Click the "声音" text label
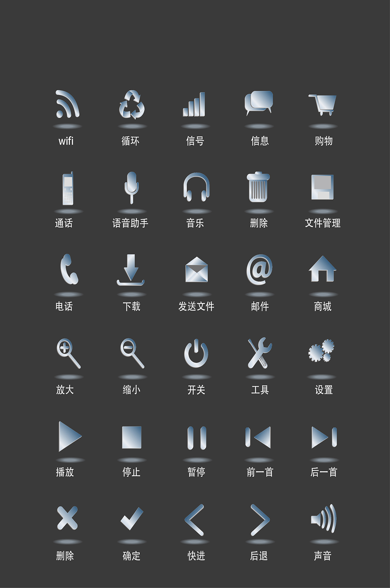The height and width of the screenshot is (588, 390). [323, 556]
